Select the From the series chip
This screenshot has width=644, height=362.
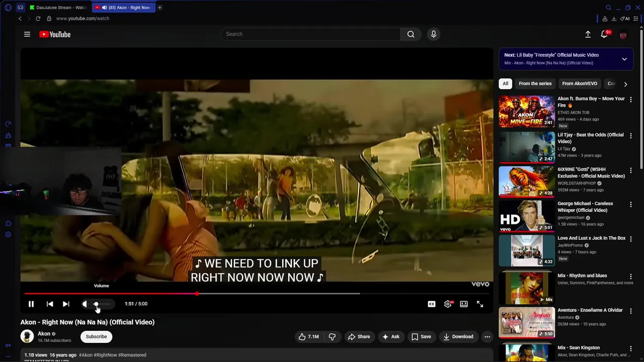535,83
